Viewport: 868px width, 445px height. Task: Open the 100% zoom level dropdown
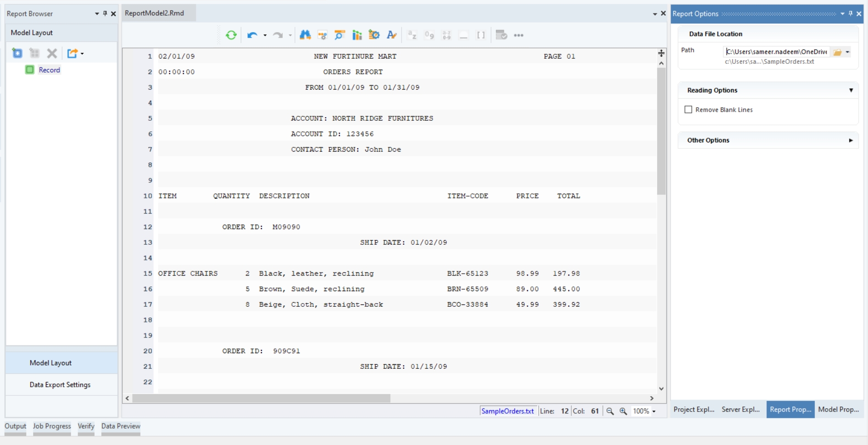[654, 411]
